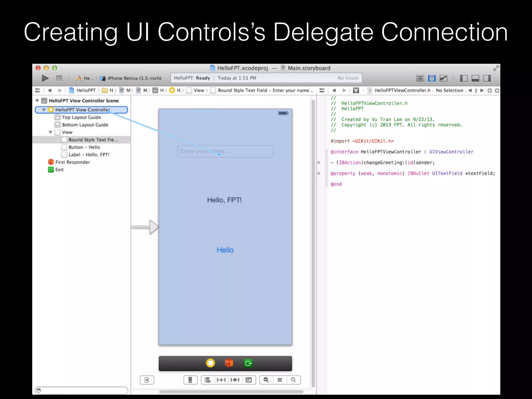Open the Resizing Behavior button
532x399 pixels.
pyautogui.click(x=249, y=380)
